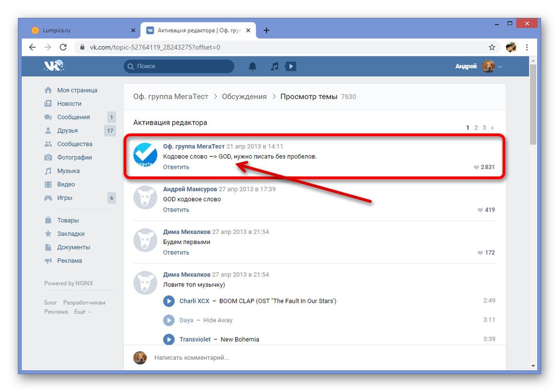The height and width of the screenshot is (392, 559).
Task: Open Сообщения in the sidebar
Action: point(67,117)
